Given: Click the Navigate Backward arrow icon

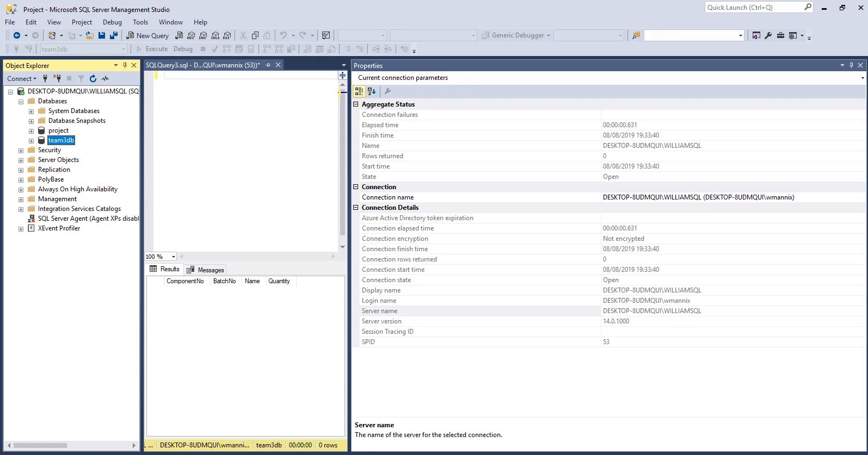Looking at the screenshot, I should [x=17, y=35].
